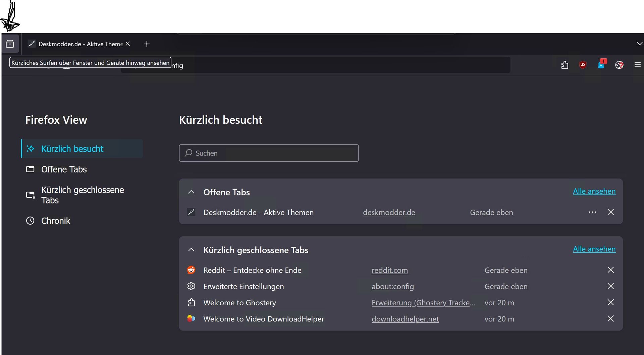Open the Ghostery extension icon
This screenshot has width=644, height=355.
point(601,65)
